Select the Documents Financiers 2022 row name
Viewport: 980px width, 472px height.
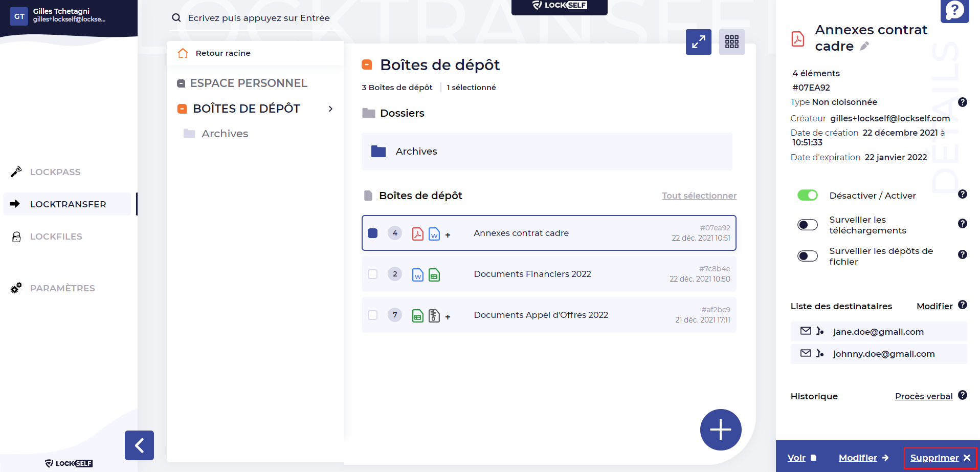coord(532,274)
